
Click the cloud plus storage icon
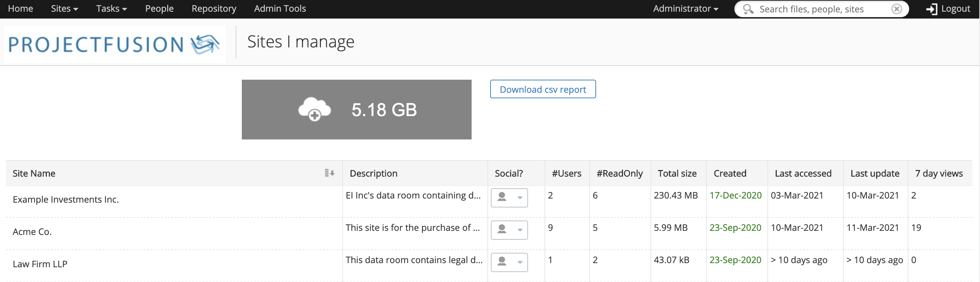point(314,109)
